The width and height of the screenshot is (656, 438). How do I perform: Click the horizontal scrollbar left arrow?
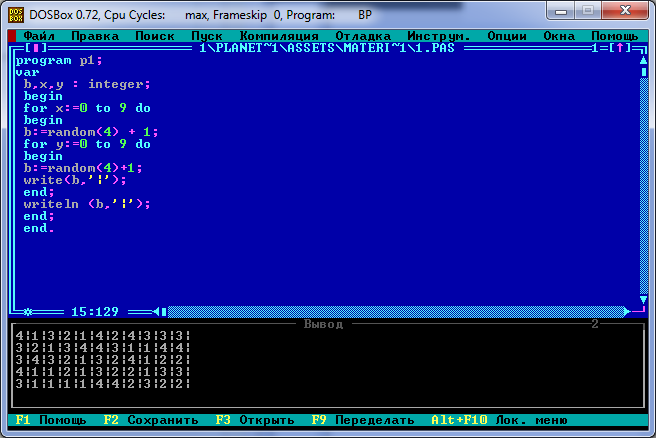point(158,311)
